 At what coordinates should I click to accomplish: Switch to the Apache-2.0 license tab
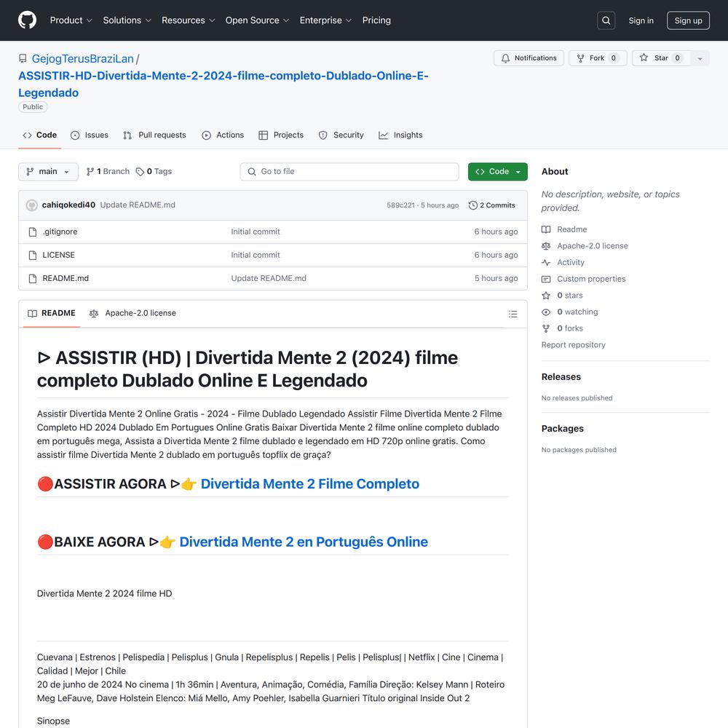pos(132,313)
